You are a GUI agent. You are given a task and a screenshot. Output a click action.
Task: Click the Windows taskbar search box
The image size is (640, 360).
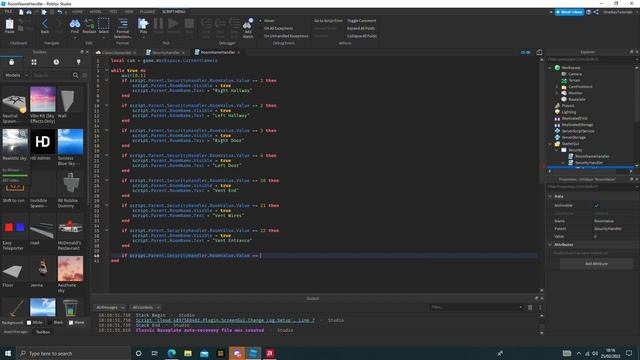click(73, 353)
